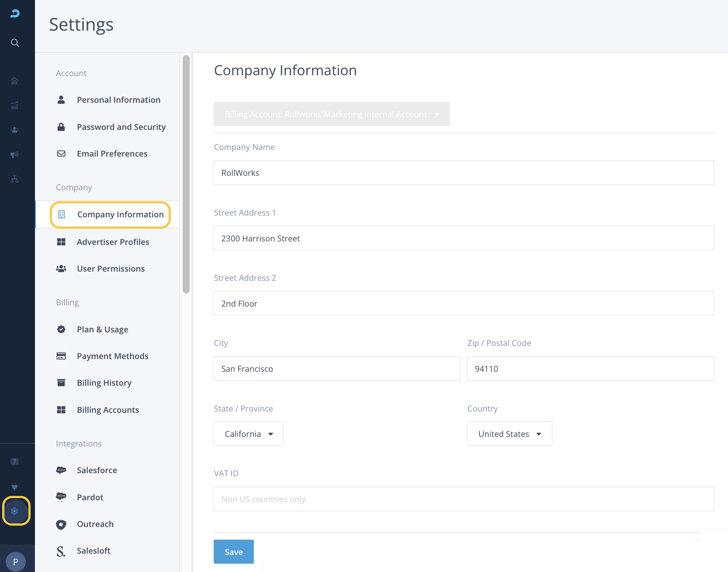This screenshot has height=572, width=728.
Task: Click the megaphone campaigns icon
Action: point(15,154)
